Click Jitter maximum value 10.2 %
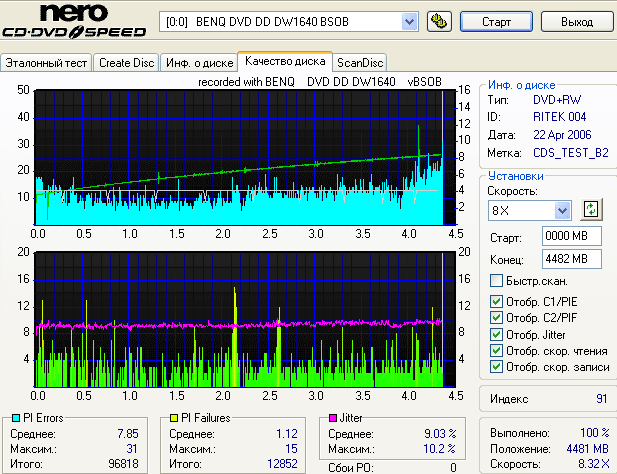This screenshot has height=474, width=617. point(440,448)
